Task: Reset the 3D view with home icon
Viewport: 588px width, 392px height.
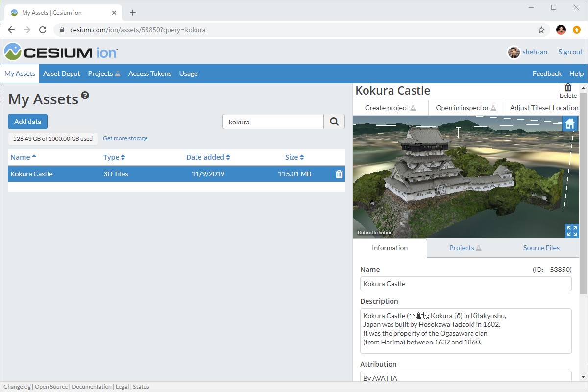Action: click(570, 124)
